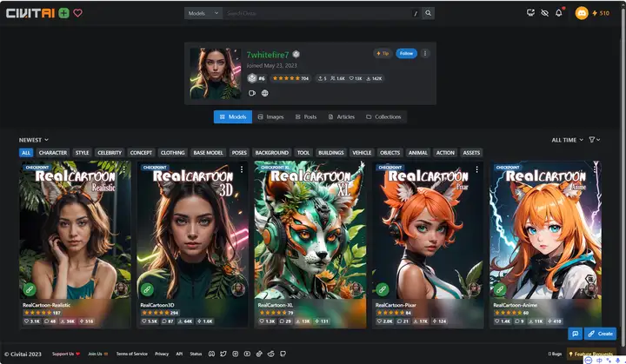The height and width of the screenshot is (364, 626).
Task: Toggle the CHARACTER category filter chip
Action: click(x=53, y=153)
